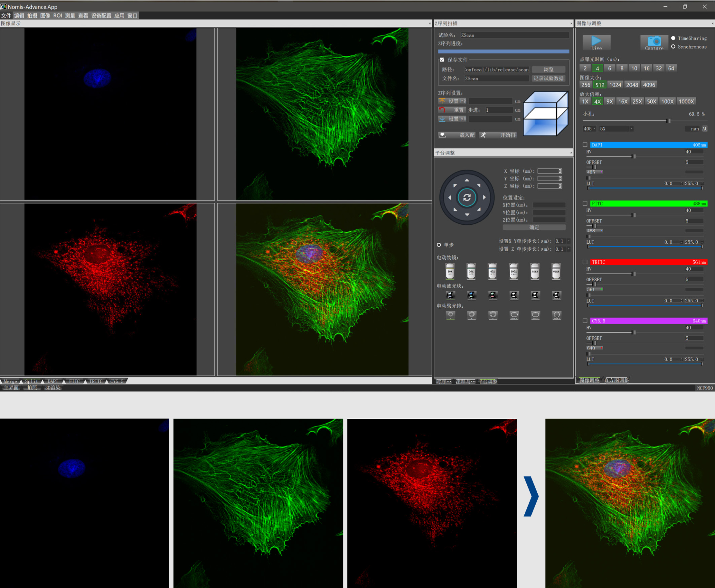Click the Capture camera icon

point(654,42)
